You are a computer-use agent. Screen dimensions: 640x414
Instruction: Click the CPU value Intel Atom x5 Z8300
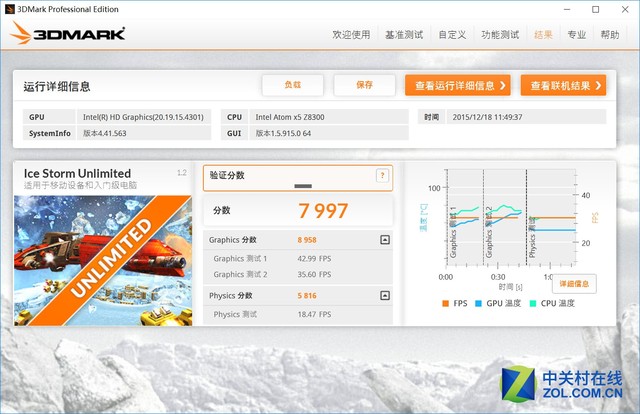click(x=329, y=117)
